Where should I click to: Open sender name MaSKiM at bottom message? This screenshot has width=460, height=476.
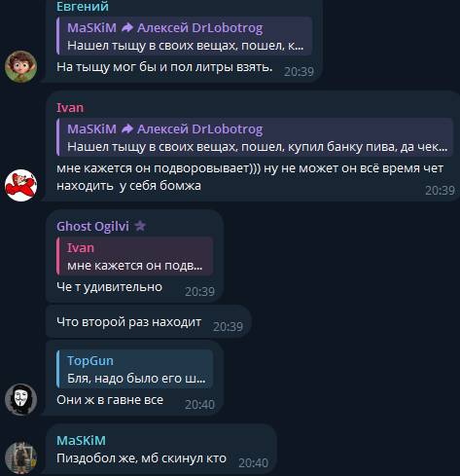click(81, 440)
